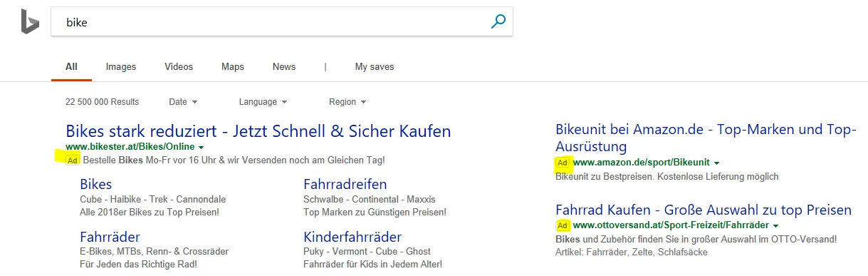Open the Kinderfahrräder sitelink
868x276 pixels.
[x=352, y=237]
